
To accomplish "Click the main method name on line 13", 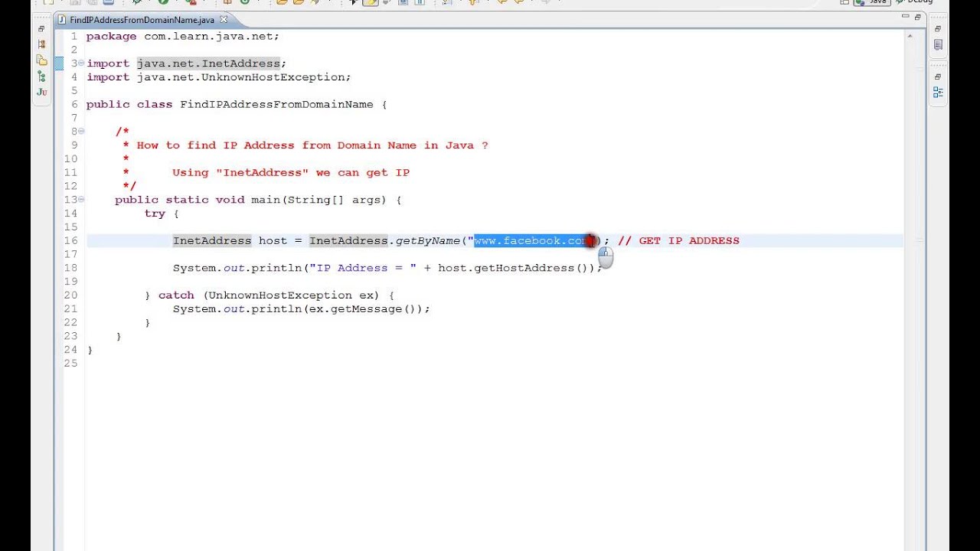I will point(266,200).
